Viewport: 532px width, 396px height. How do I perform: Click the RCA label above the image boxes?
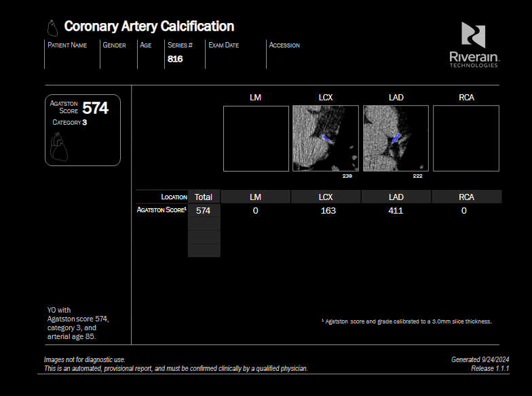(x=467, y=98)
